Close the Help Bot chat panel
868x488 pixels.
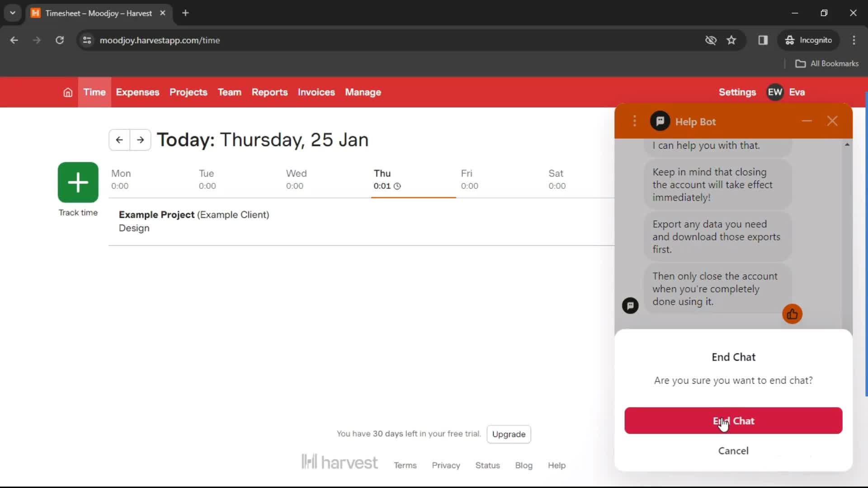click(832, 121)
